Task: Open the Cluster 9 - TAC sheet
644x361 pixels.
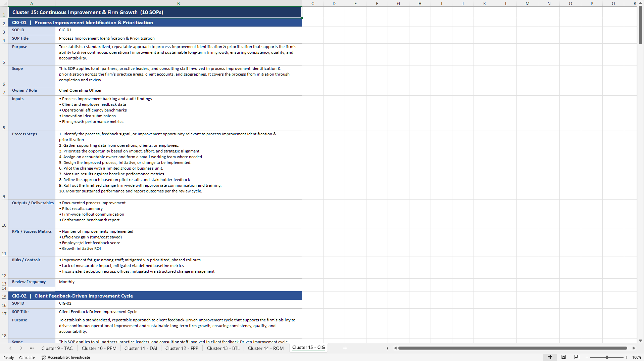Action: [x=57, y=348]
